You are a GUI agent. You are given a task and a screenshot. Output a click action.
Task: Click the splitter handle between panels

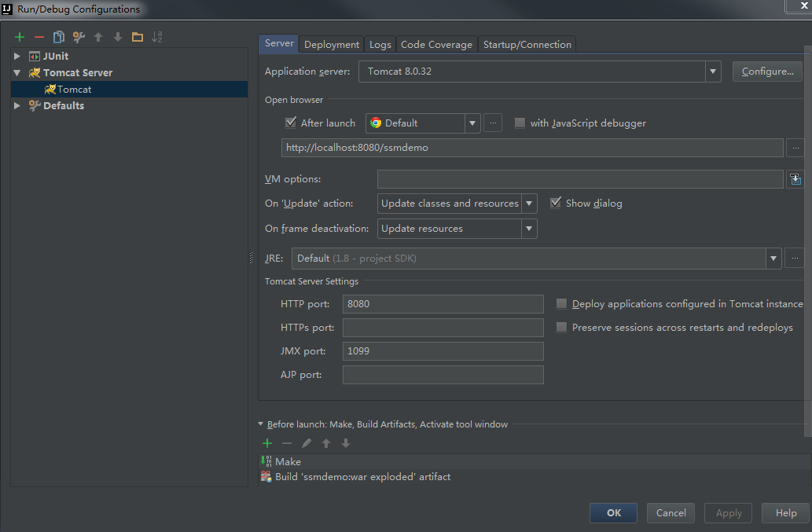click(252, 258)
